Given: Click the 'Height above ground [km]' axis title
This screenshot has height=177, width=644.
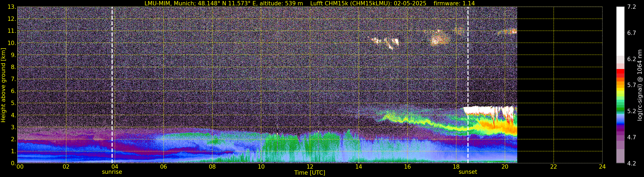Looking at the screenshot, I should pos(3,85).
